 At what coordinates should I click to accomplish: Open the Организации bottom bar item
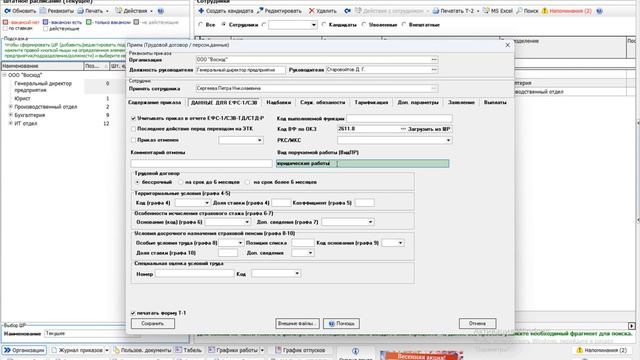24,350
